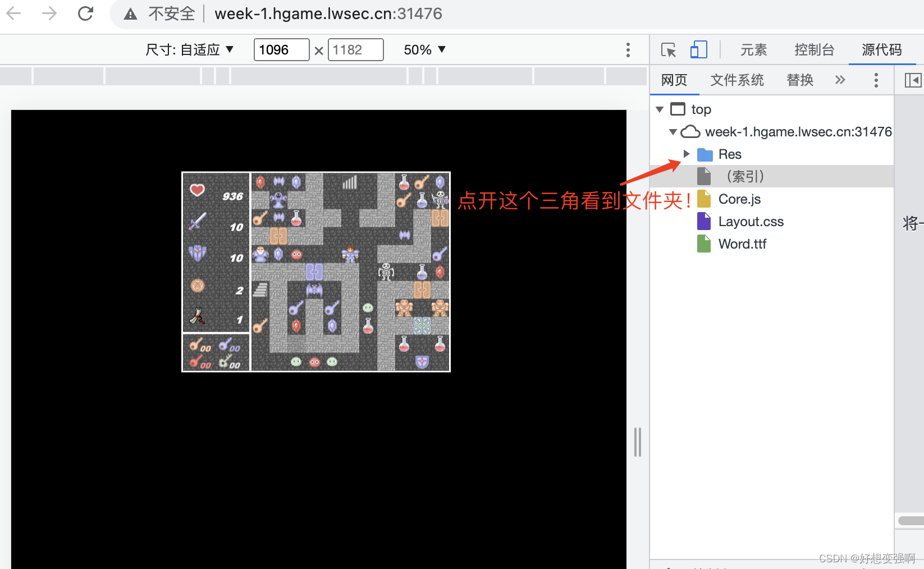Image resolution: width=924 pixels, height=569 pixels.
Task: Collapse the top frame tree node
Action: coord(660,109)
